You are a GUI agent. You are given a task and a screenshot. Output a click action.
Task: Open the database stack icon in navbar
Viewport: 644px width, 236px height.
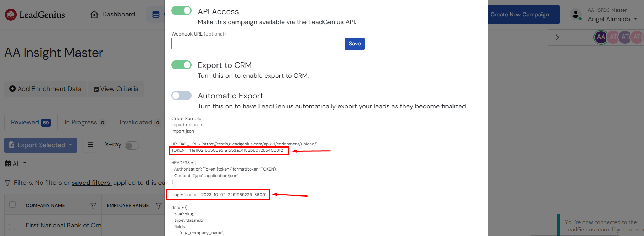(x=156, y=15)
